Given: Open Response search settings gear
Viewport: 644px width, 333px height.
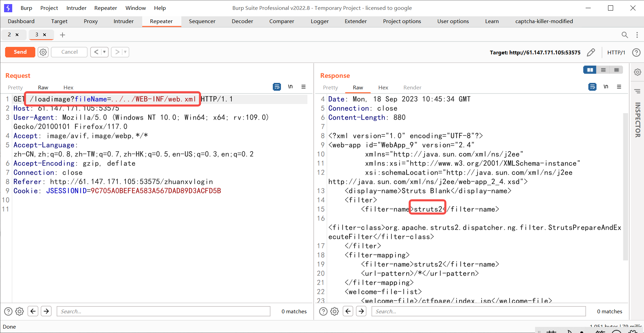Looking at the screenshot, I should pos(335,311).
